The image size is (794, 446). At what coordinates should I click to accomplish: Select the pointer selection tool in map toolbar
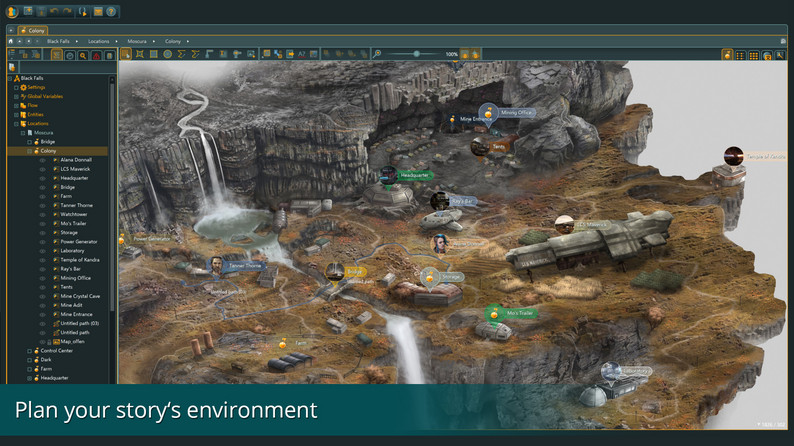[x=126, y=54]
